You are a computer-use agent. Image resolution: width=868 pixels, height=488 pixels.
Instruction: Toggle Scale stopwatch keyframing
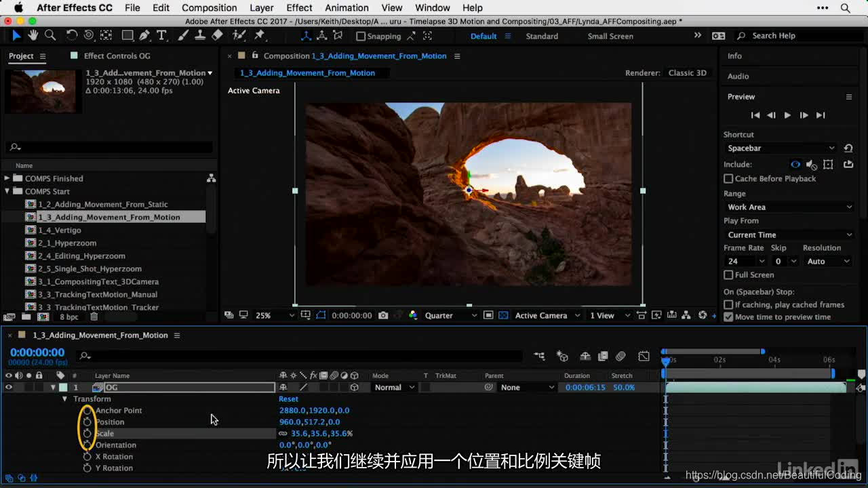pos(87,433)
